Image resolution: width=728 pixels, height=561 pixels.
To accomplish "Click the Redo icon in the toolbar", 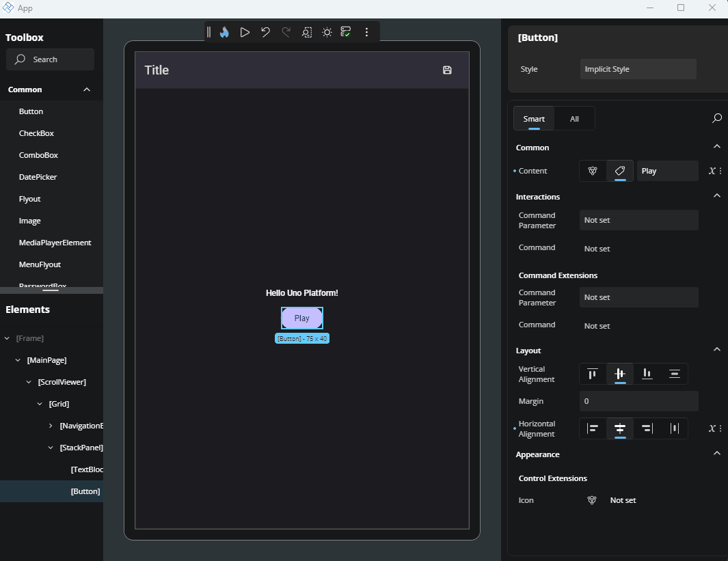I will (286, 31).
